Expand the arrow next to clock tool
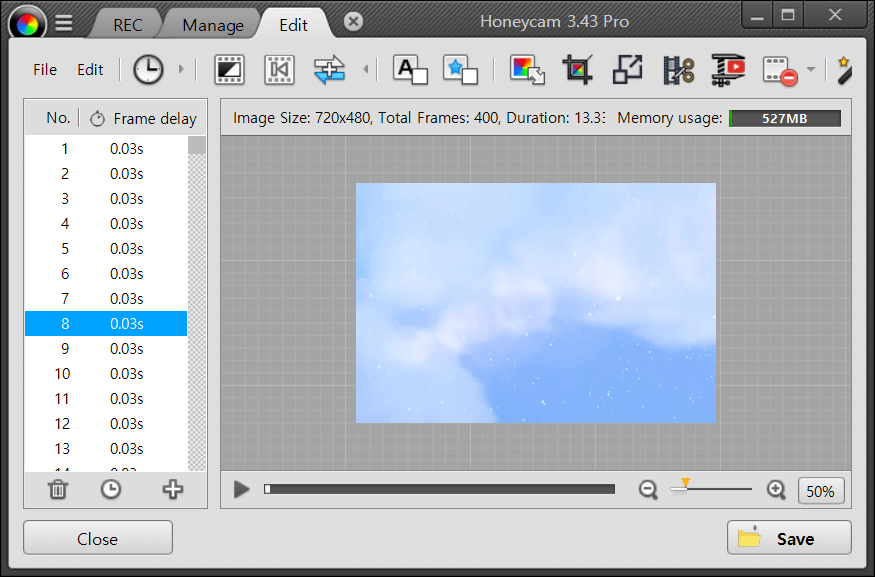This screenshot has height=577, width=875. [181, 69]
